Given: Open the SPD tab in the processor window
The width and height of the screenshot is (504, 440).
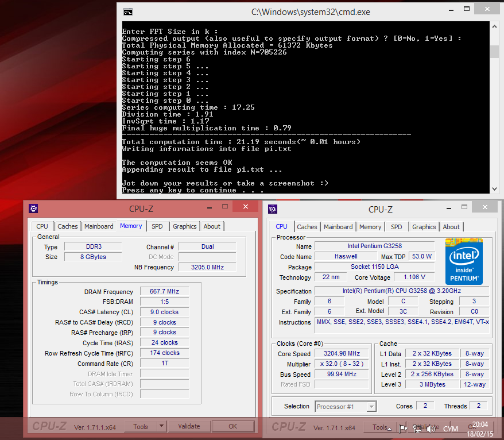Looking at the screenshot, I should [397, 227].
